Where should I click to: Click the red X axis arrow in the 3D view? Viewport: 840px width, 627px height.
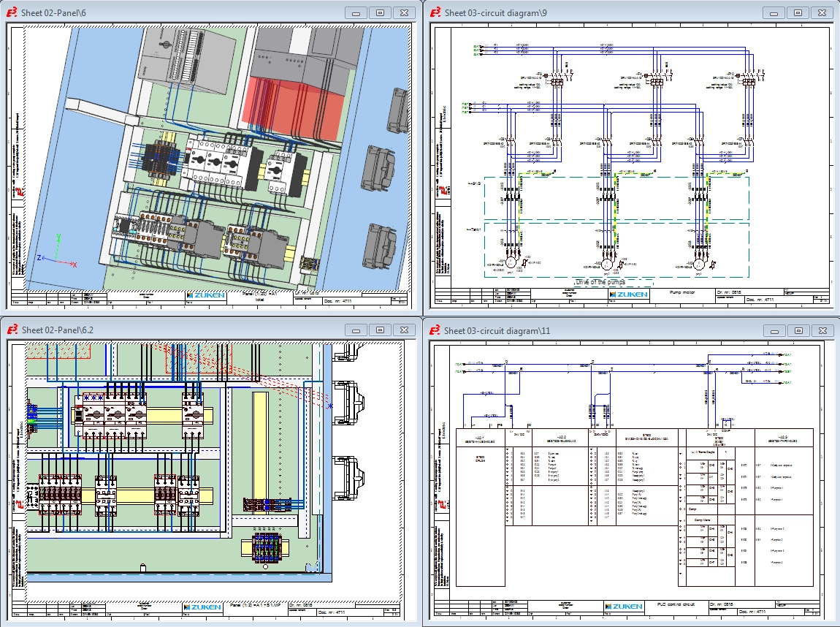[72, 264]
